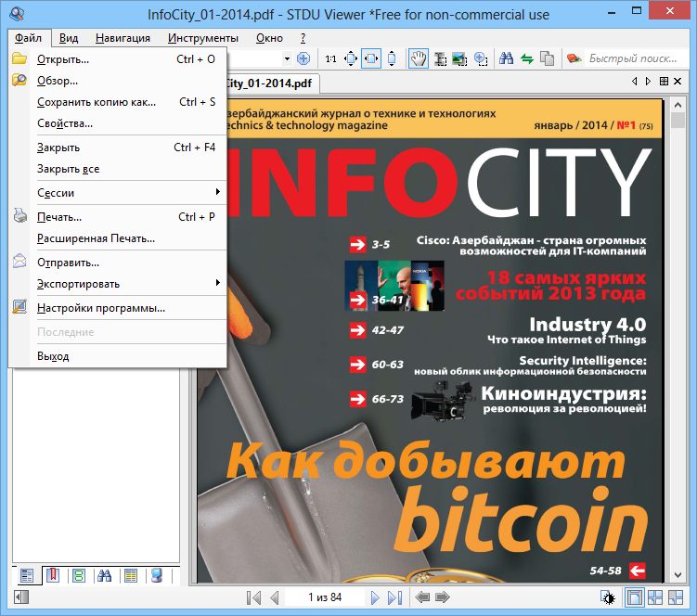The image size is (697, 616).
Task: Click Печать... menu entry
Action: click(x=117, y=216)
